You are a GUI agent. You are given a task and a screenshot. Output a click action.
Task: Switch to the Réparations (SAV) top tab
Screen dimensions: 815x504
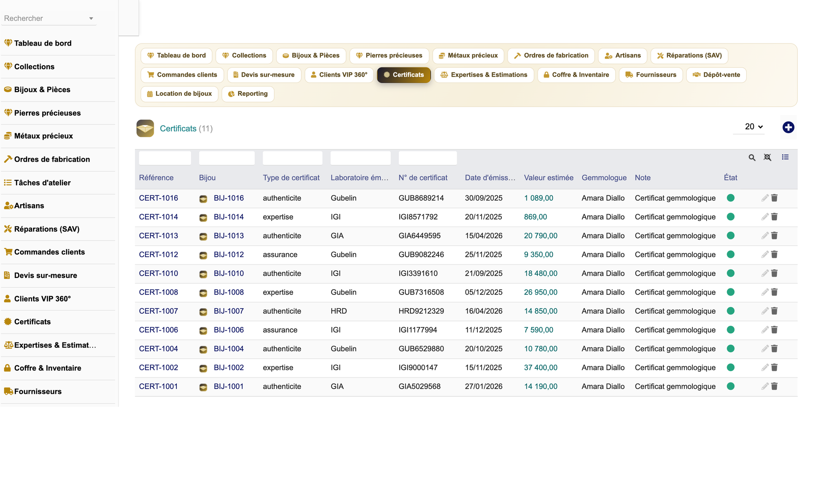click(689, 56)
